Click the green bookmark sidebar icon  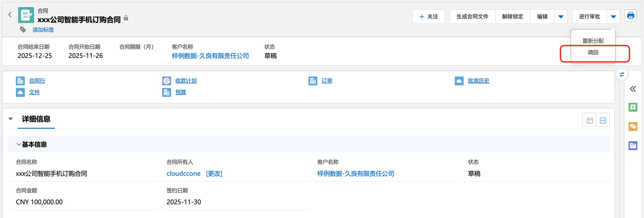pyautogui.click(x=633, y=107)
